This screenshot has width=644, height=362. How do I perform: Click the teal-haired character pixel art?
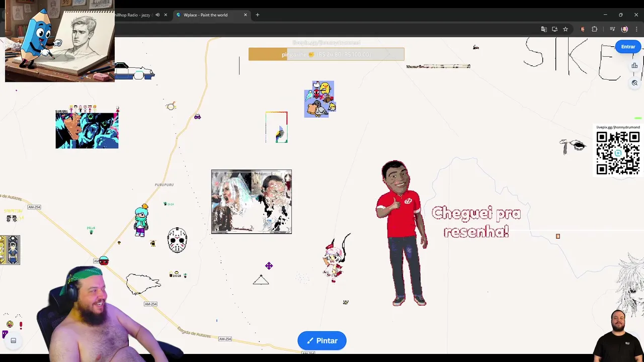point(141,220)
